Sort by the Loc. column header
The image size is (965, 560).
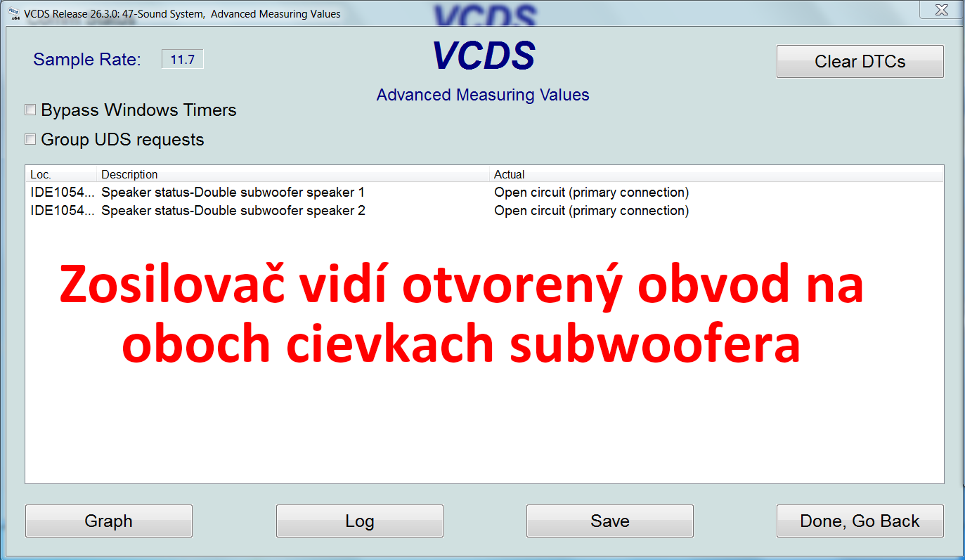[61, 174]
